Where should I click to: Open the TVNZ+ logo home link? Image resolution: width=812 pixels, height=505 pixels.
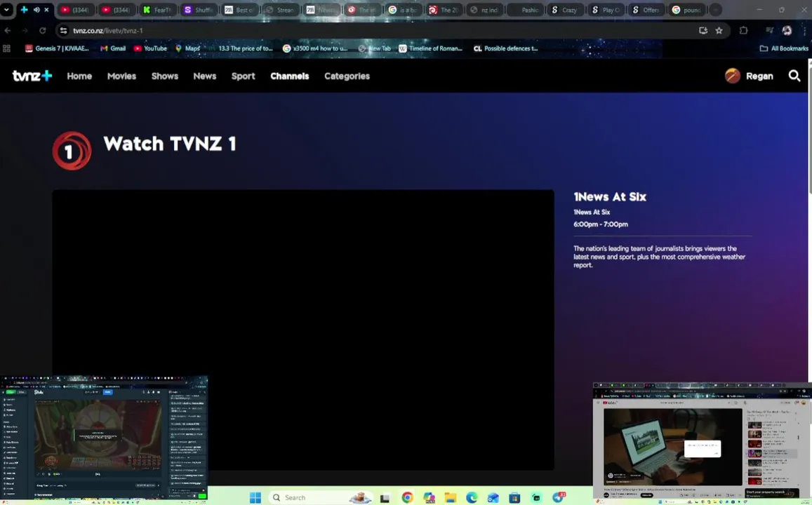coord(32,76)
